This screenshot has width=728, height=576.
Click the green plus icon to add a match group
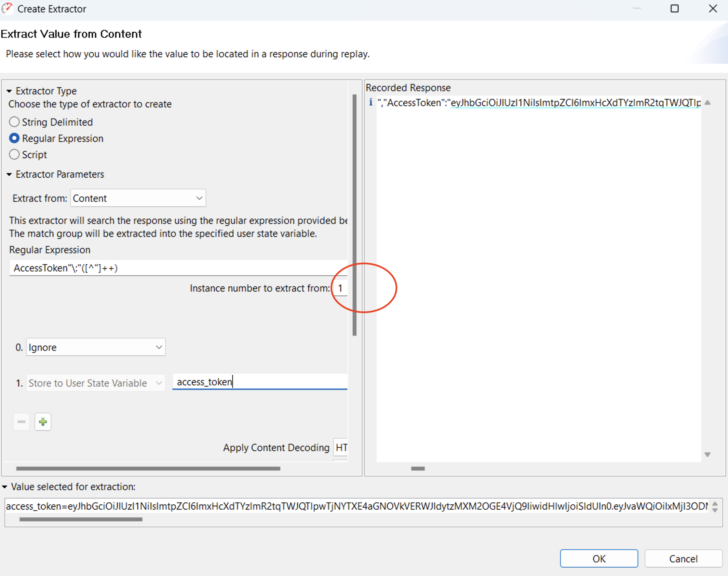point(43,421)
